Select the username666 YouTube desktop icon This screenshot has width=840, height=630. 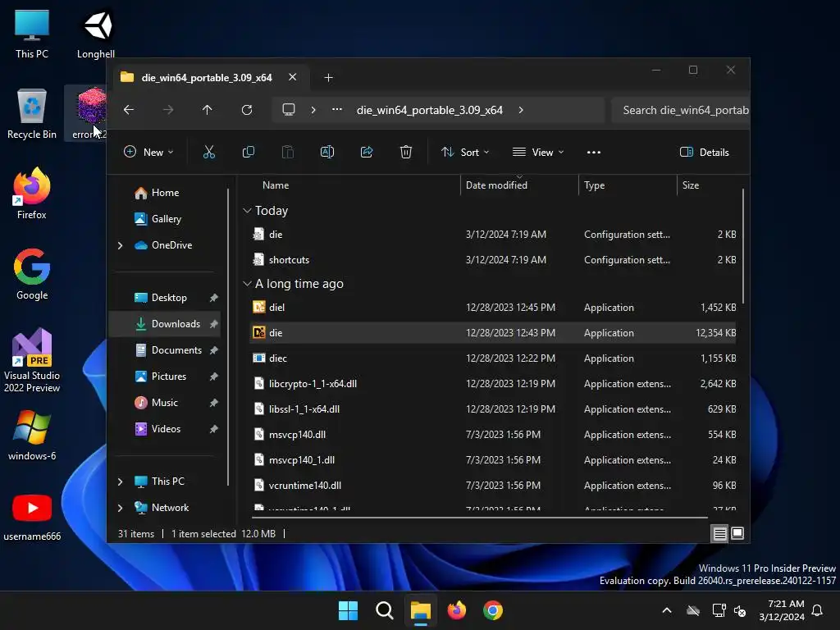pyautogui.click(x=32, y=517)
